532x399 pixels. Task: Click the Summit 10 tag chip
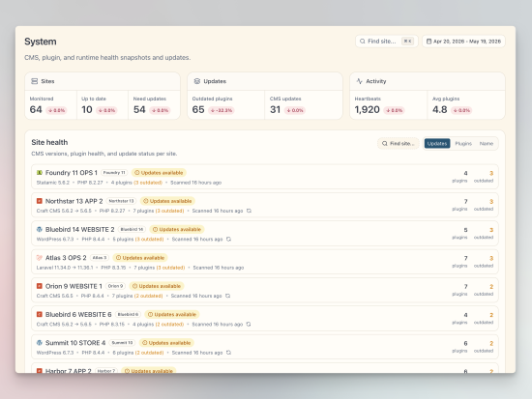point(122,343)
